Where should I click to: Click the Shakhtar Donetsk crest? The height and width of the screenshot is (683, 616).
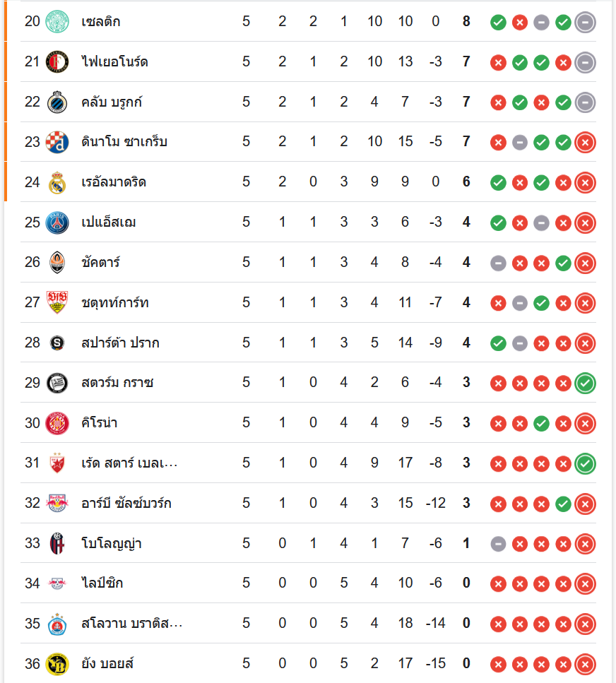point(57,263)
